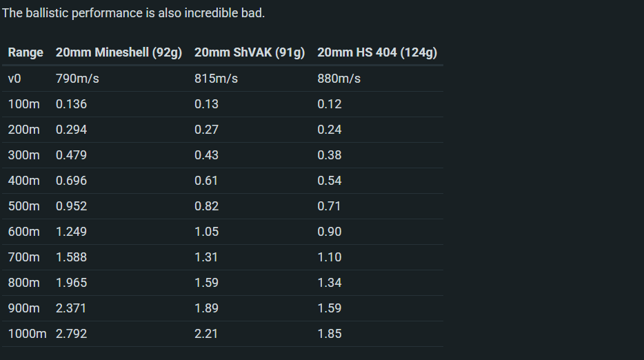
Task: Select the 2.792 value in last row
Action: [71, 334]
